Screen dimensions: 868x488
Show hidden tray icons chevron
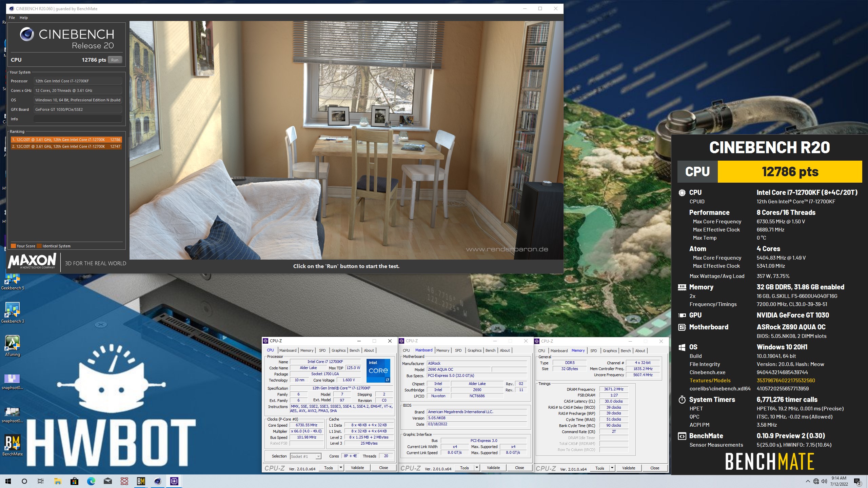coord(808,481)
